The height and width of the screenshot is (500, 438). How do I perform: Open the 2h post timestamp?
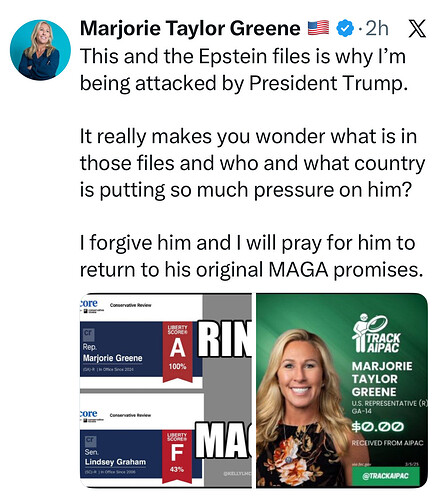coord(377,28)
